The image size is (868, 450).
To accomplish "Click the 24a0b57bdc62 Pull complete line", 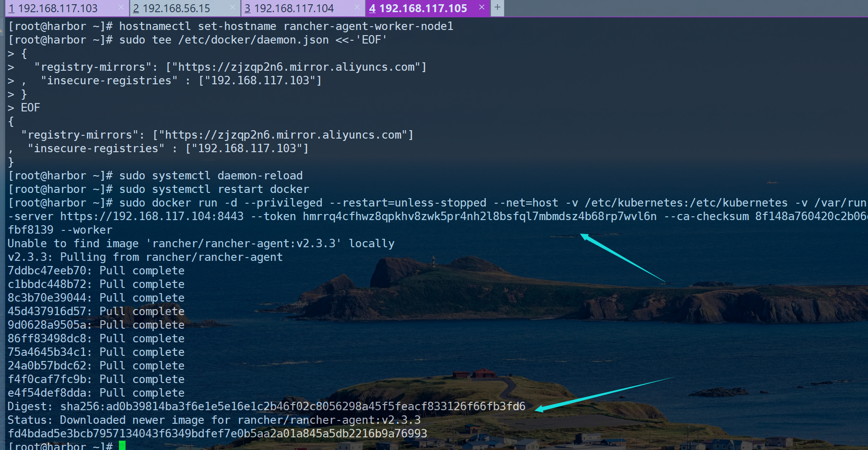I will click(x=96, y=366).
